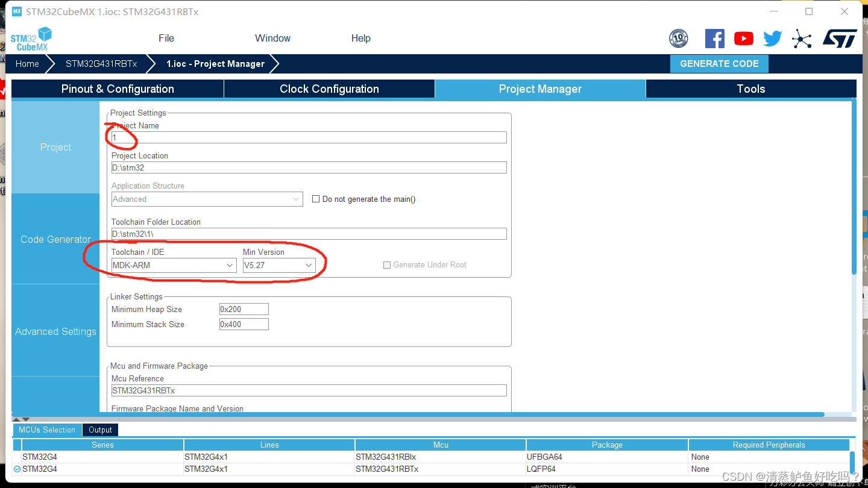868x488 pixels.
Task: Click the Minimum Stack Size field
Action: coord(244,324)
